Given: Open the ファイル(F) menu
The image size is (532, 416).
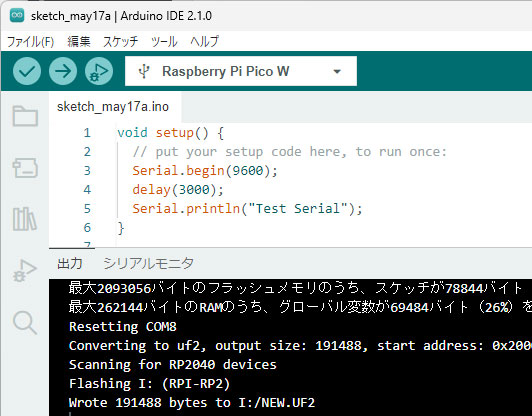Looking at the screenshot, I should click(x=31, y=42).
